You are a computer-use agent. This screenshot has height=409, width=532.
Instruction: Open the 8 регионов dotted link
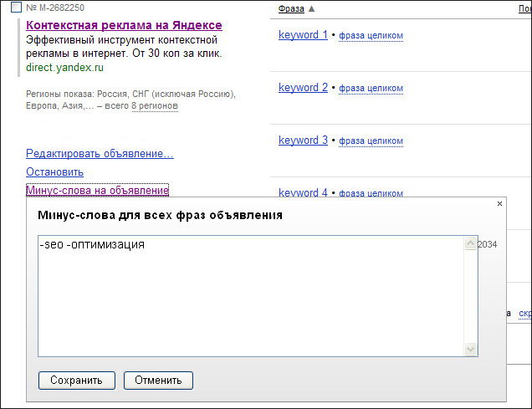(x=155, y=106)
